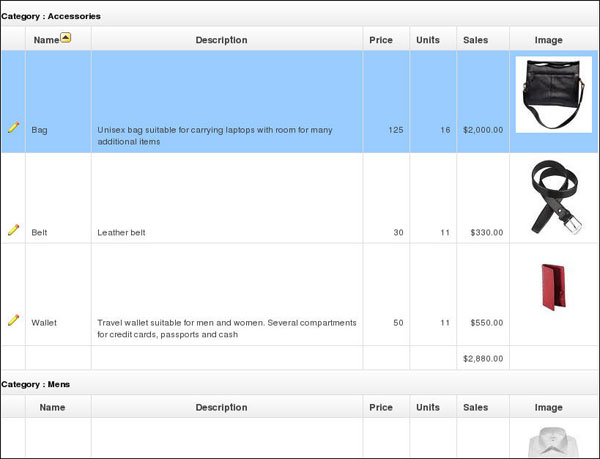Click the Name header in Mens table
The height and width of the screenshot is (459, 600).
(x=52, y=407)
